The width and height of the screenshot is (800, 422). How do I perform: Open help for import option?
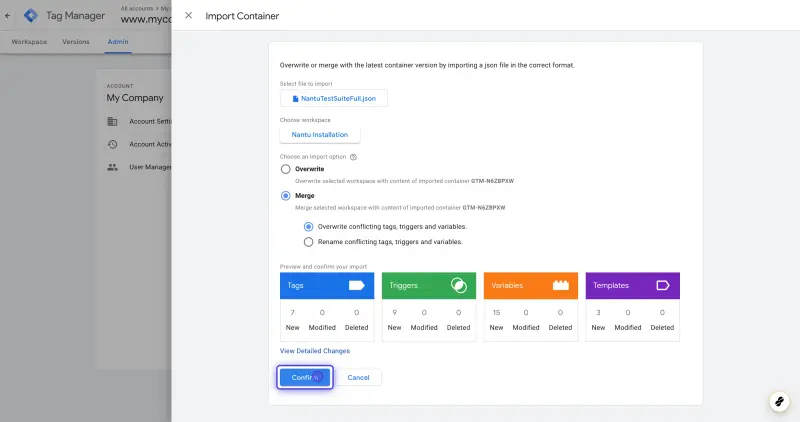coord(353,157)
